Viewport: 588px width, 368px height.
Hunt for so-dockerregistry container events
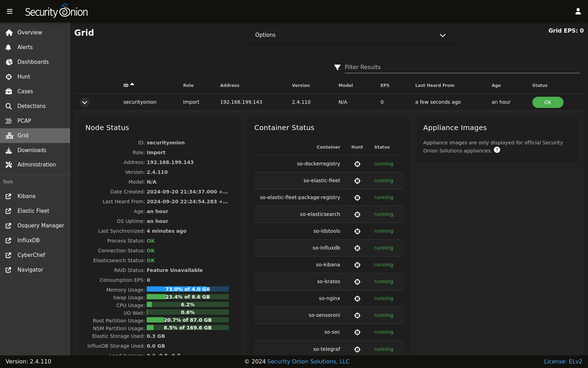point(357,164)
